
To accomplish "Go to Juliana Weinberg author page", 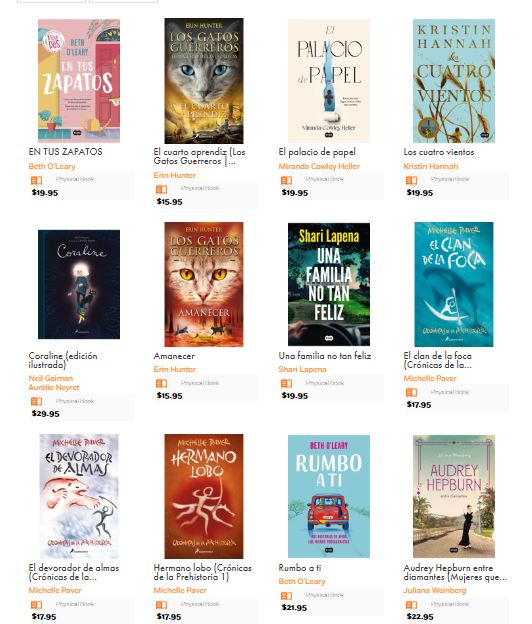I will [435, 590].
